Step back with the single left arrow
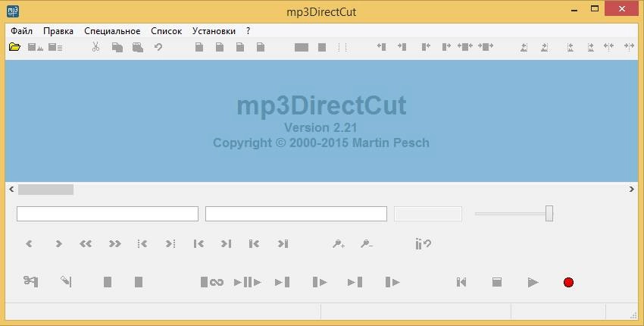 coord(29,244)
